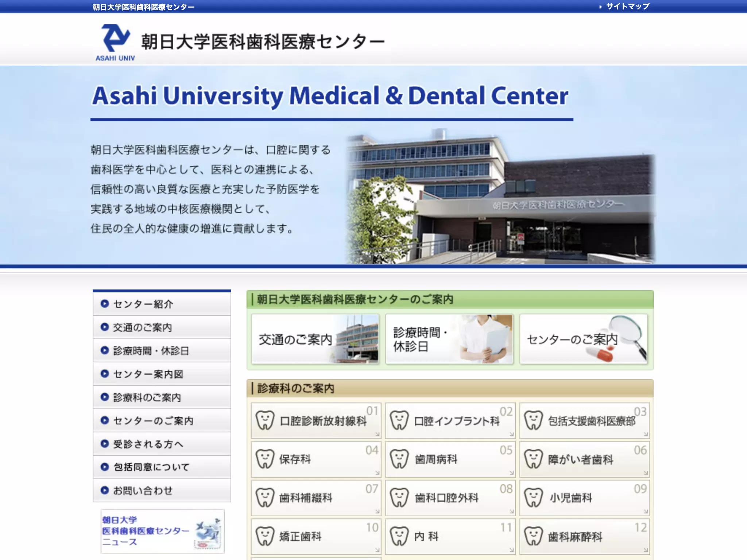This screenshot has width=747, height=560.
Task: Open department 07 歯科補綴科
Action: tap(316, 498)
